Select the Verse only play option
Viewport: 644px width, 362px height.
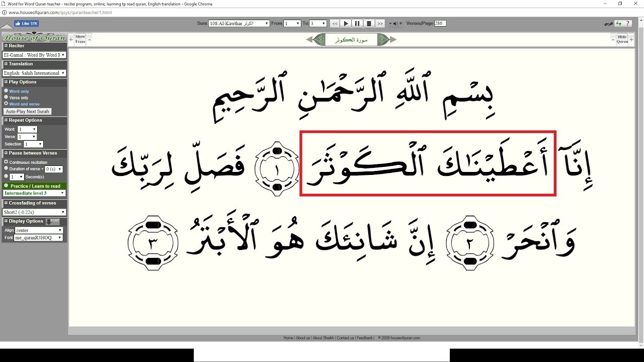[x=6, y=97]
